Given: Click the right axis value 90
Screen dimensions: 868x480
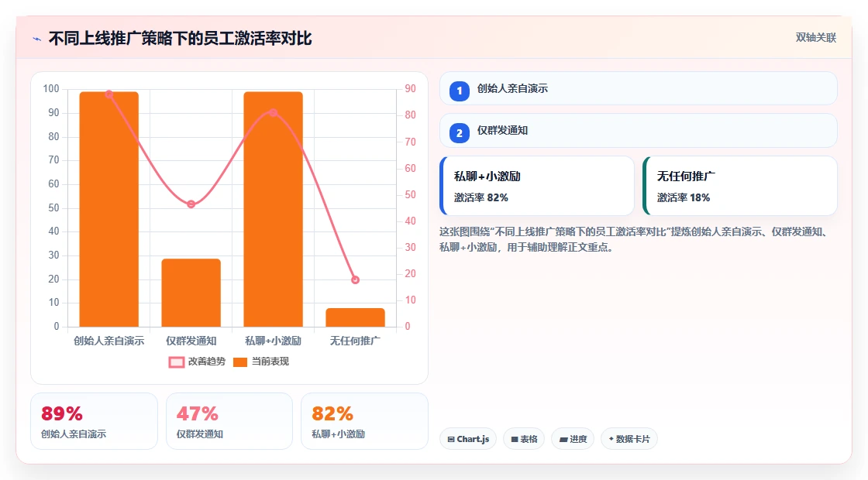Looking at the screenshot, I should [410, 89].
